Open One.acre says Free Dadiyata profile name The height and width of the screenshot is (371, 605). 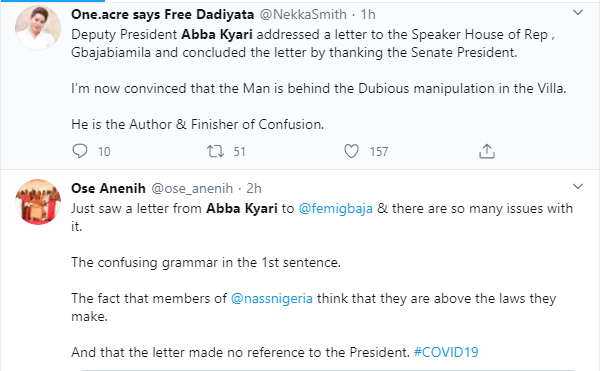click(x=162, y=14)
